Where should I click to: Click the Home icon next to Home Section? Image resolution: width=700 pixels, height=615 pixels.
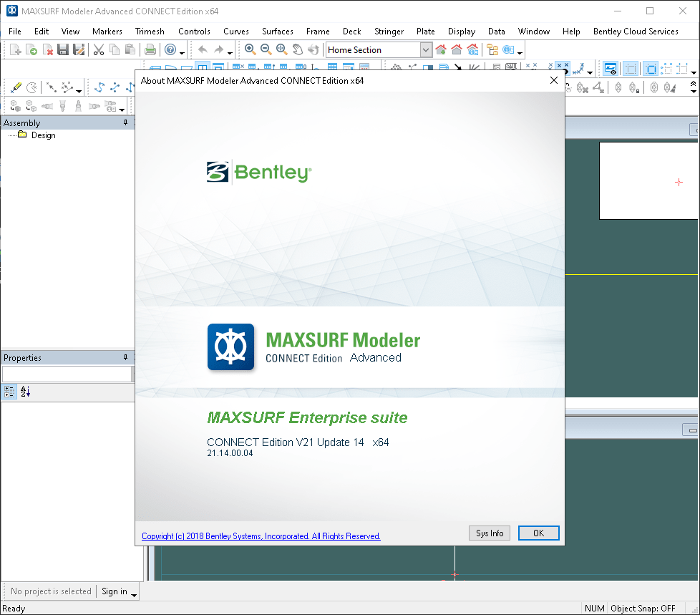441,50
